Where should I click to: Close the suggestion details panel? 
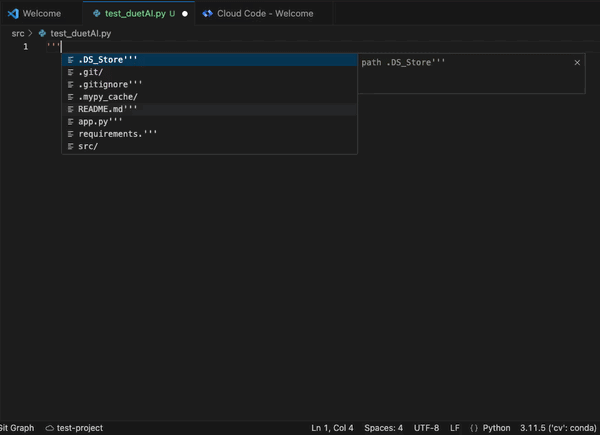(x=577, y=62)
